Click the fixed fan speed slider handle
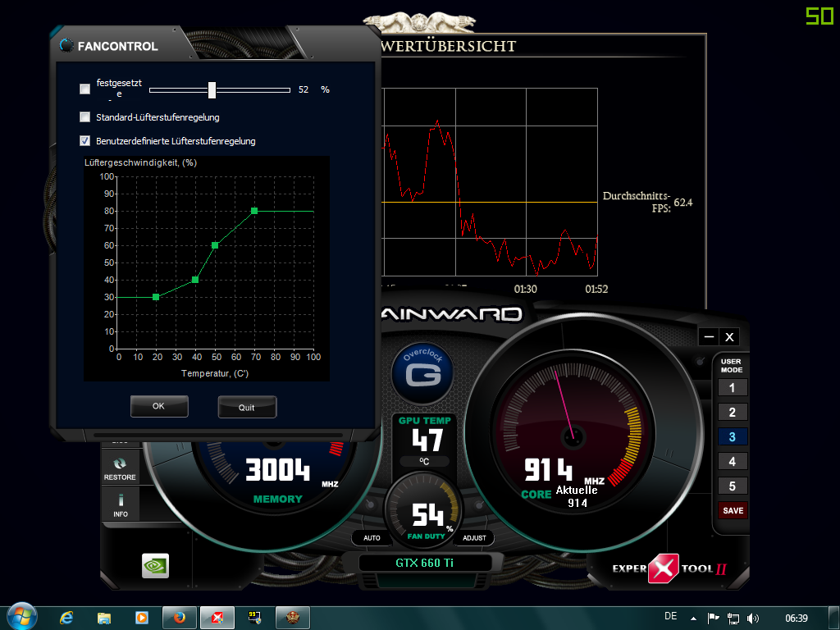 (x=212, y=90)
